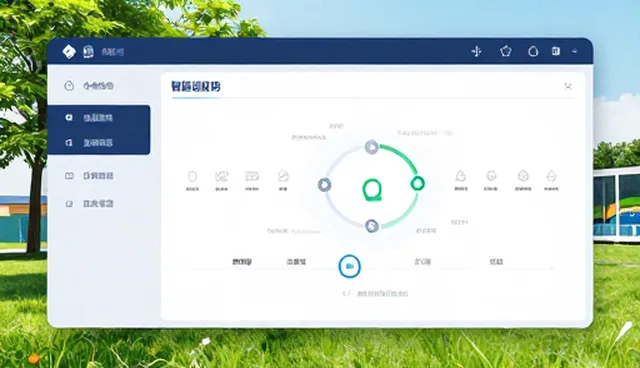Switch to the first bottom tab label

click(242, 262)
